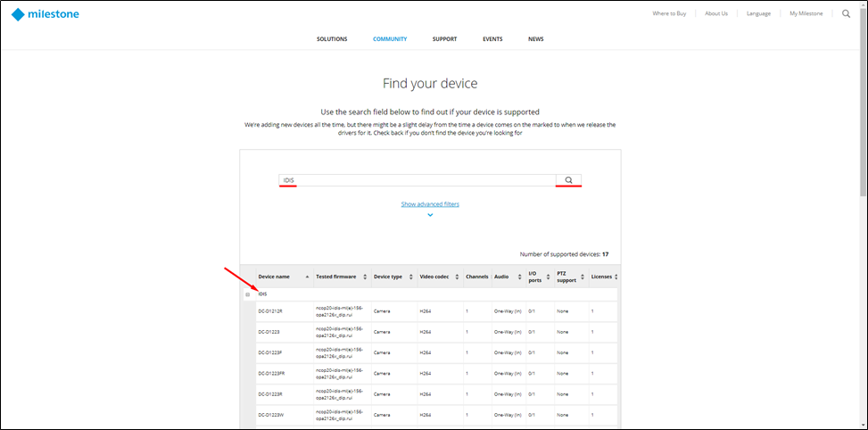Submit device search with magnifier button
The width and height of the screenshot is (868, 430).
[568, 180]
